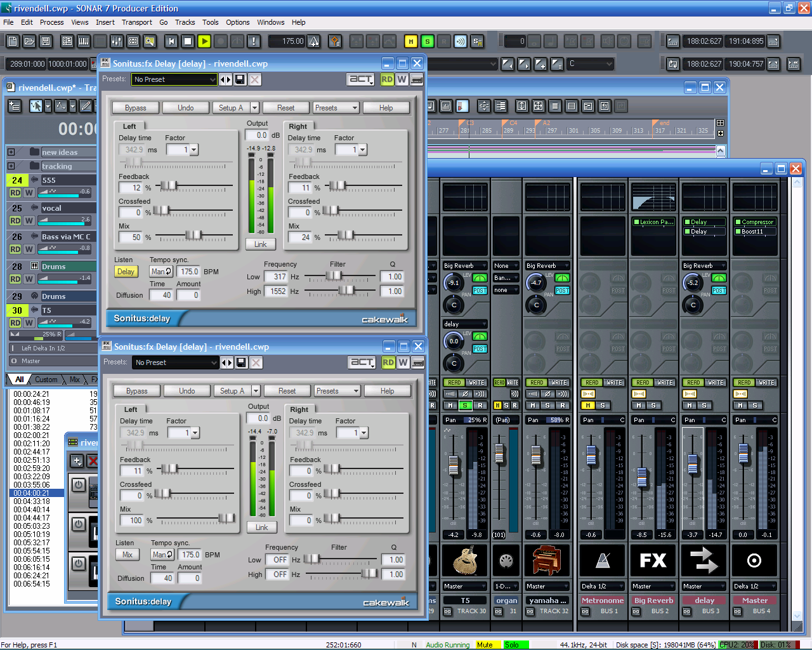Open the Console view mixer-fader toolbar icon
Screen dimensions: 812x650
click(x=117, y=41)
